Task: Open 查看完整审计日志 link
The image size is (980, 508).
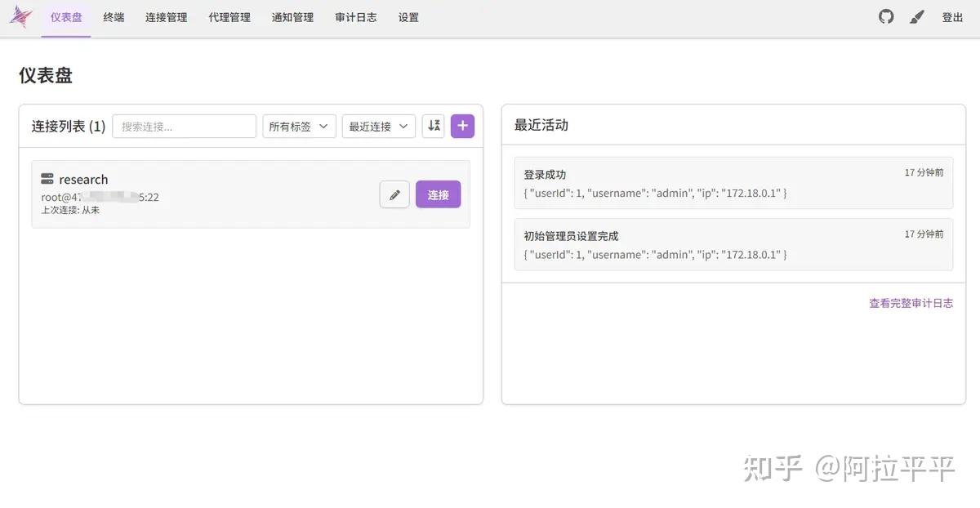Action: [x=911, y=303]
